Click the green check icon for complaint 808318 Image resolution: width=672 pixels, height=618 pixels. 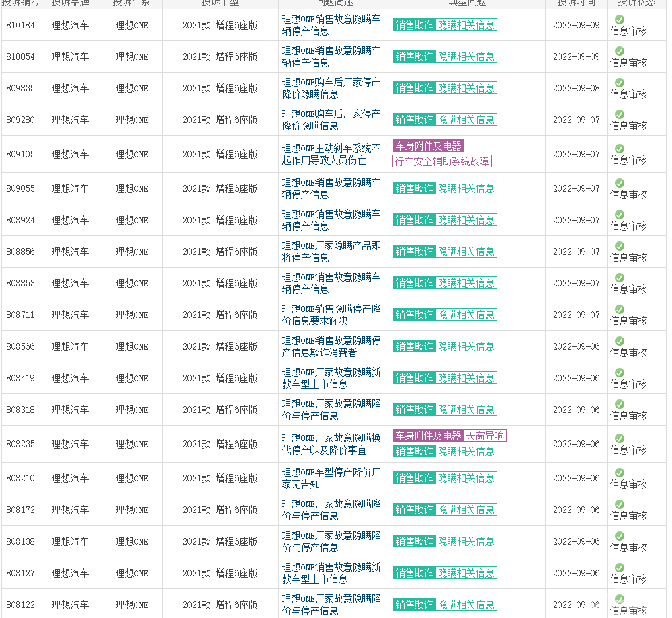[x=620, y=404]
